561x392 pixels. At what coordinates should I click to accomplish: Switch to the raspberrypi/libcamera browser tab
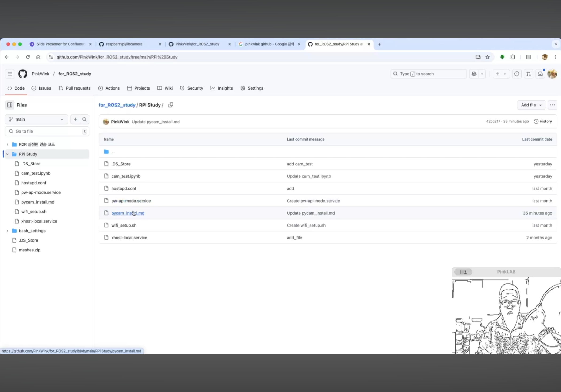click(x=124, y=44)
